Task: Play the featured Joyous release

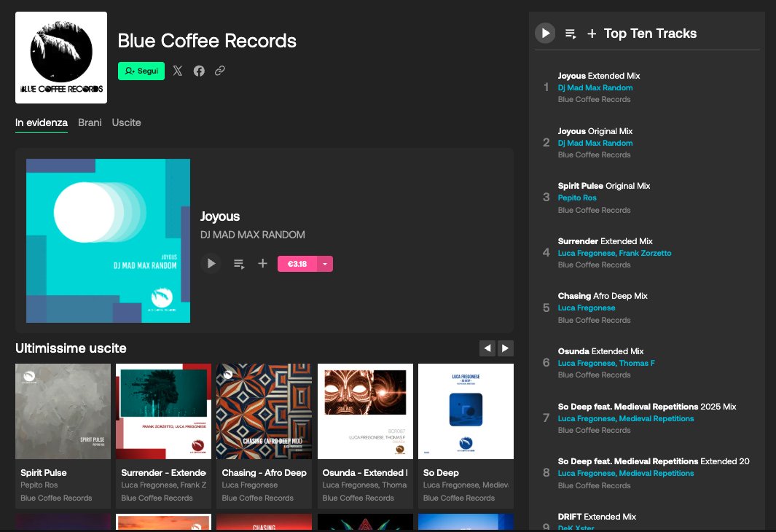Action: (x=211, y=263)
